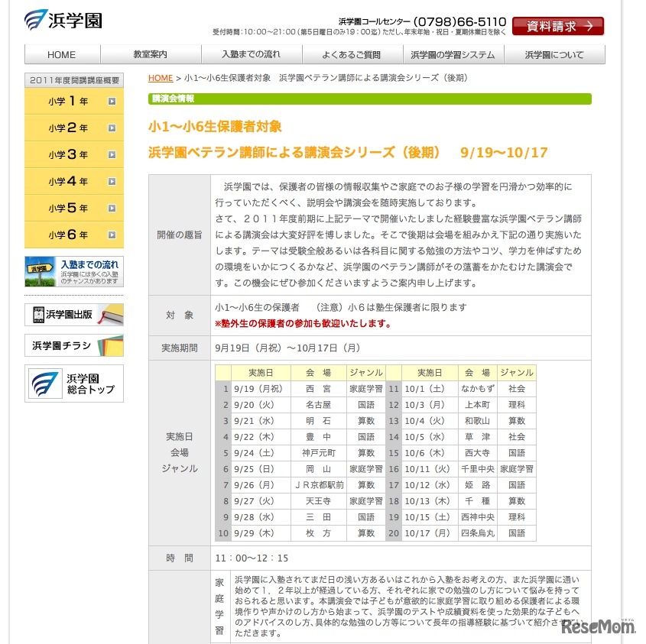The image size is (646, 644).
Task: Click the venue cell 西神中央
Action: point(478,517)
